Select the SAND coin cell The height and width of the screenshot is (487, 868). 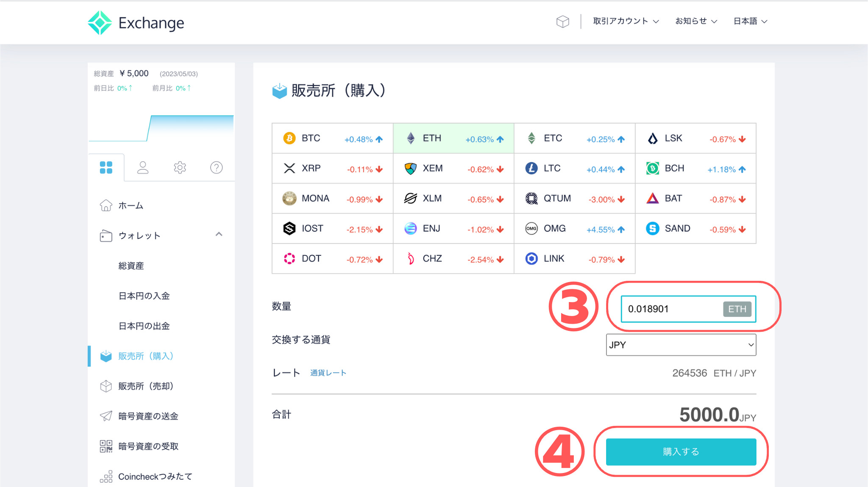pyautogui.click(x=696, y=229)
